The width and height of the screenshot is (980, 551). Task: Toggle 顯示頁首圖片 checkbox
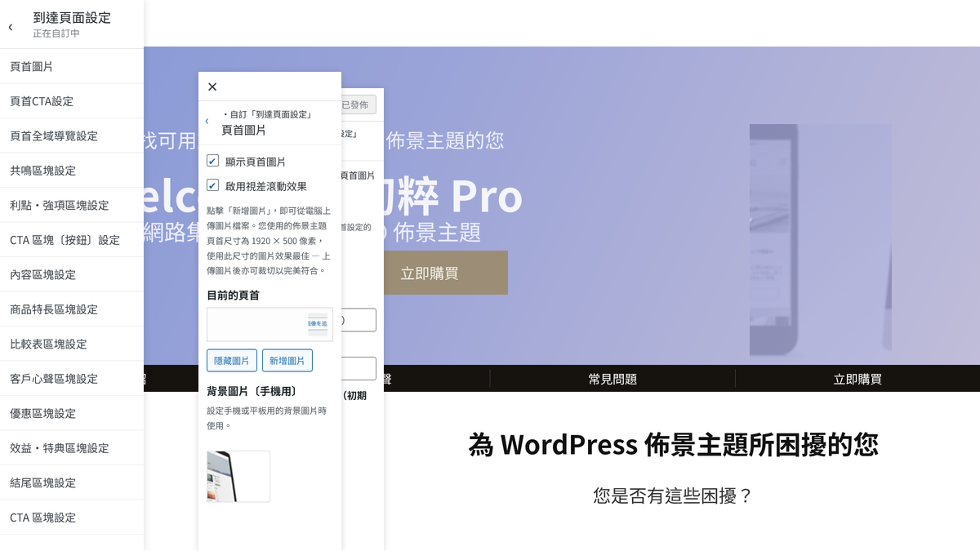[x=213, y=161]
